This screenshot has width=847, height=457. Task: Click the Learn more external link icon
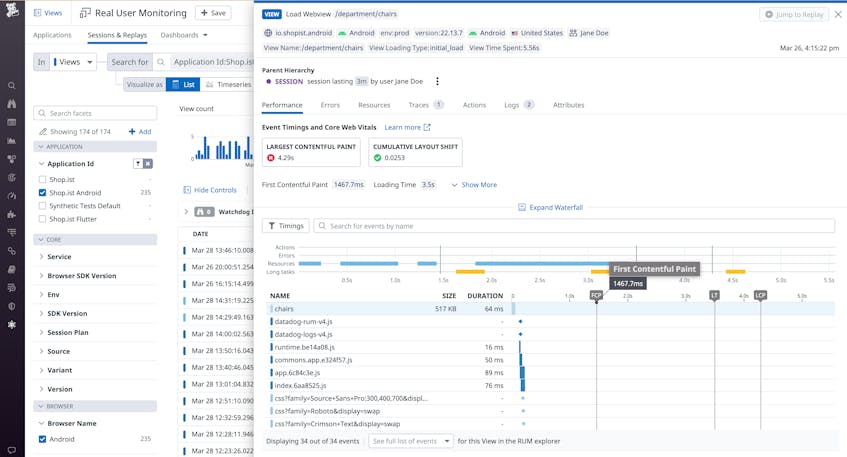(x=427, y=127)
